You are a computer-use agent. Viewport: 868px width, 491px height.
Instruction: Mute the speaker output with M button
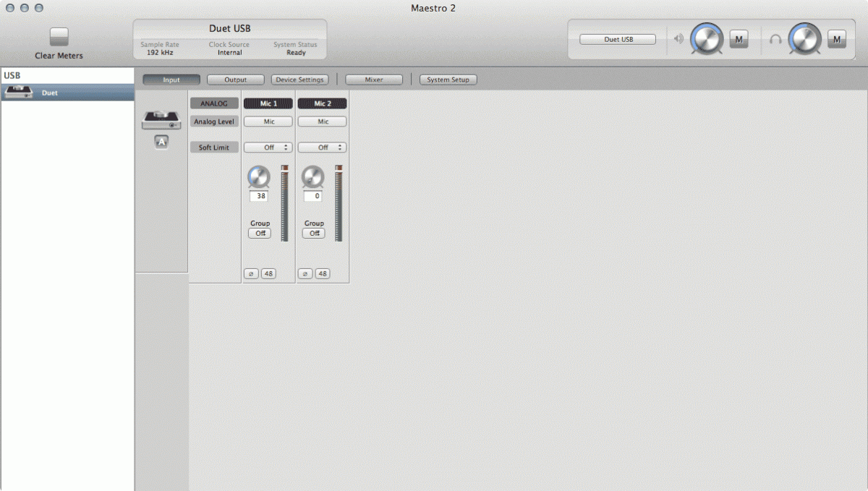[738, 39]
